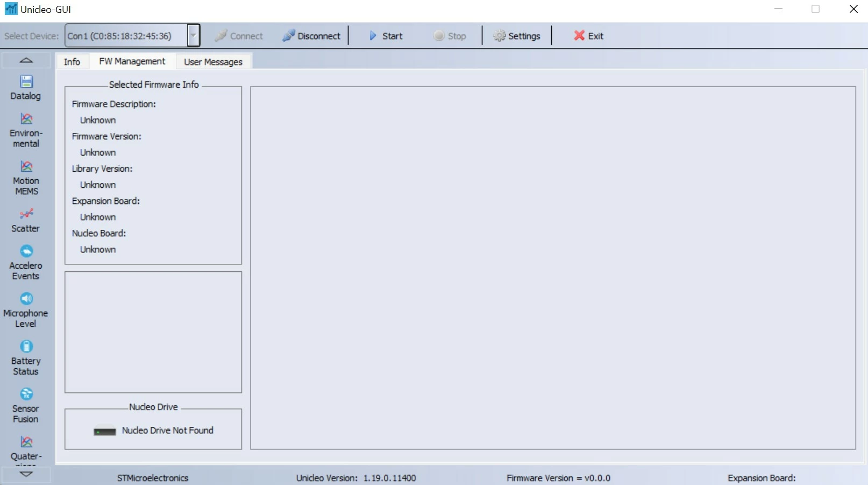
Task: Minimize the Unicleo-GUI window
Action: (778, 9)
